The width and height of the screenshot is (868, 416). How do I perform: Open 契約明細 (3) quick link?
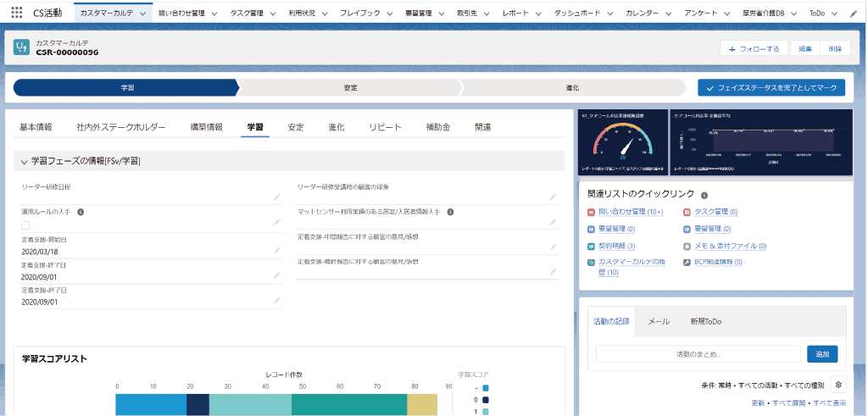pyautogui.click(x=617, y=247)
